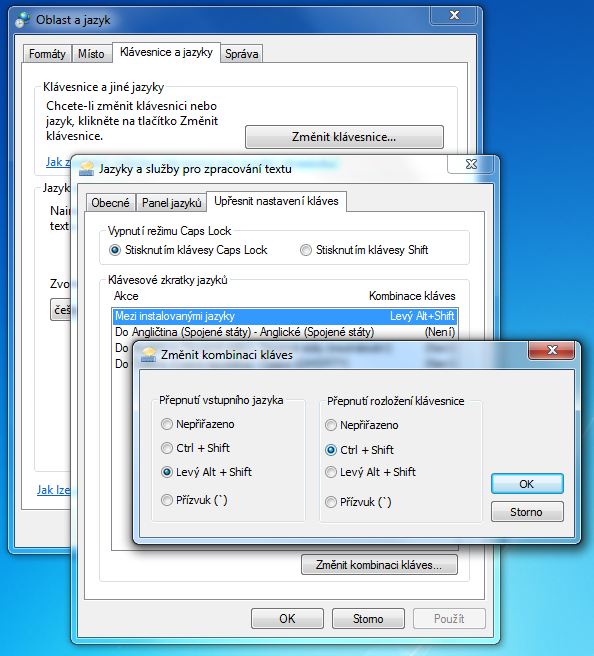The width and height of the screenshot is (594, 656).
Task: Confirm key combination with OK button
Action: [x=527, y=484]
